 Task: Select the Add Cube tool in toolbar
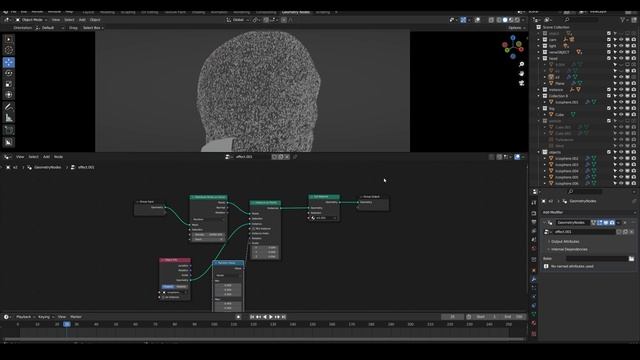coord(9,130)
